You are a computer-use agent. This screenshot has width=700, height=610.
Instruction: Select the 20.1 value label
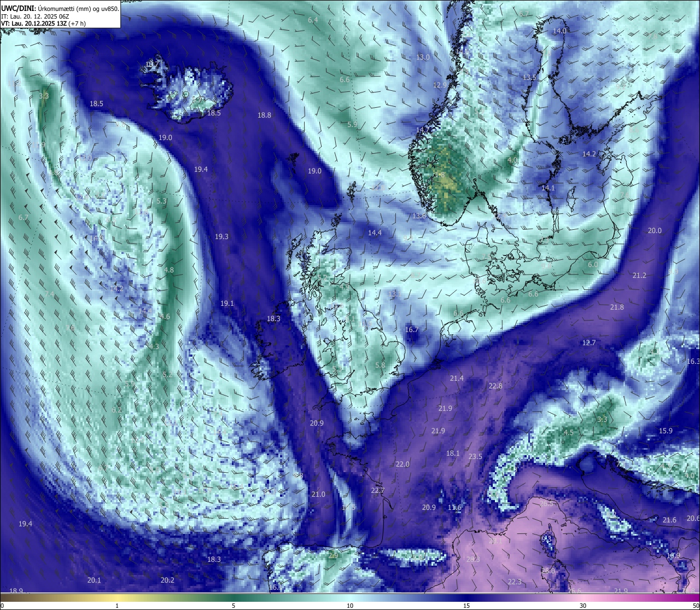tap(94, 580)
